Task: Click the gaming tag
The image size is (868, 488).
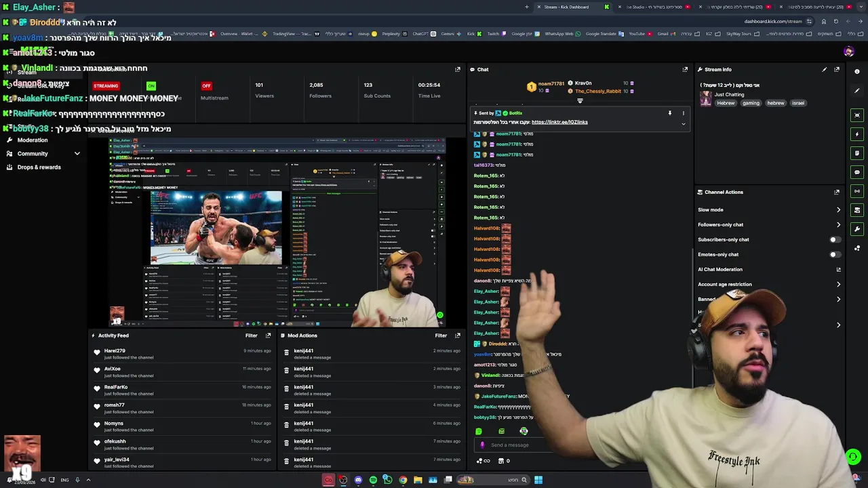Action: coord(751,103)
